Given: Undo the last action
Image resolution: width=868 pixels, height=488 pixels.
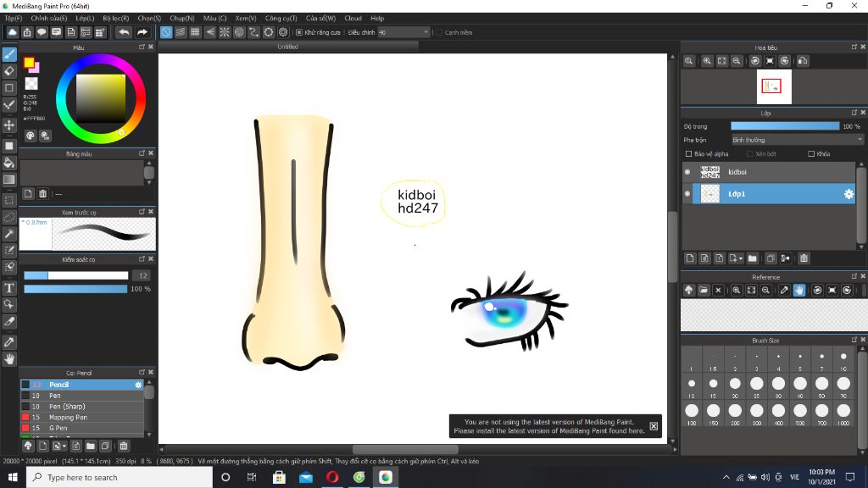Looking at the screenshot, I should tap(124, 33).
